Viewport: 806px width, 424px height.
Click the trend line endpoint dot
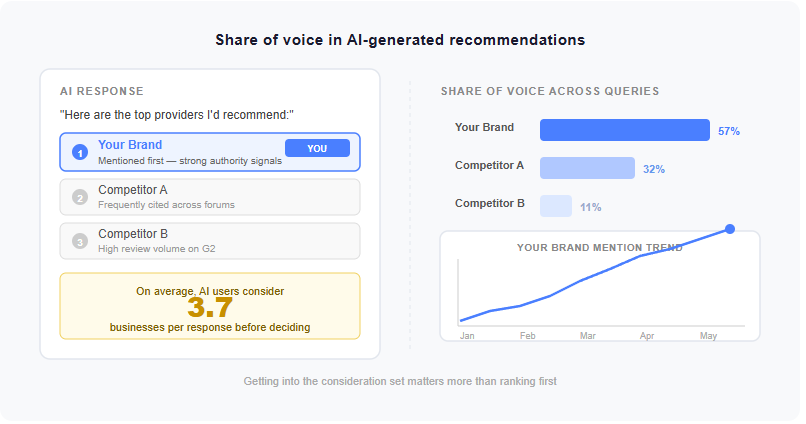tap(730, 229)
